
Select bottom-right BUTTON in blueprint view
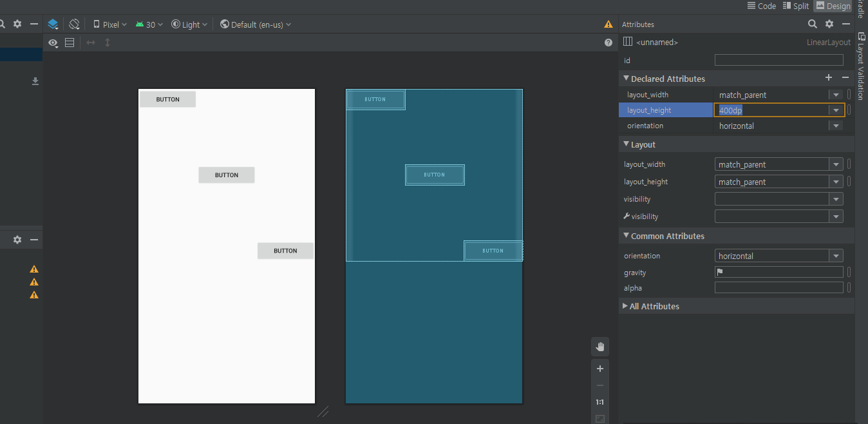[493, 251]
